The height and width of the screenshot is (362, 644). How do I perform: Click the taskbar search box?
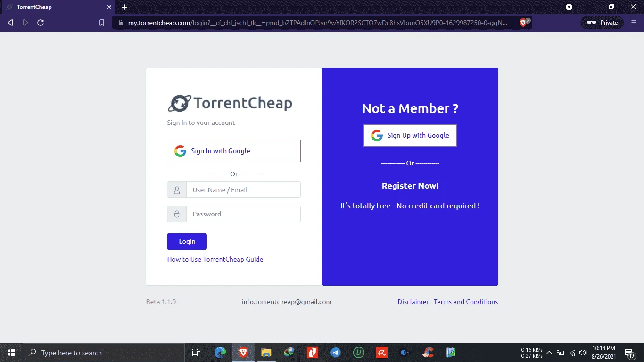point(104,353)
